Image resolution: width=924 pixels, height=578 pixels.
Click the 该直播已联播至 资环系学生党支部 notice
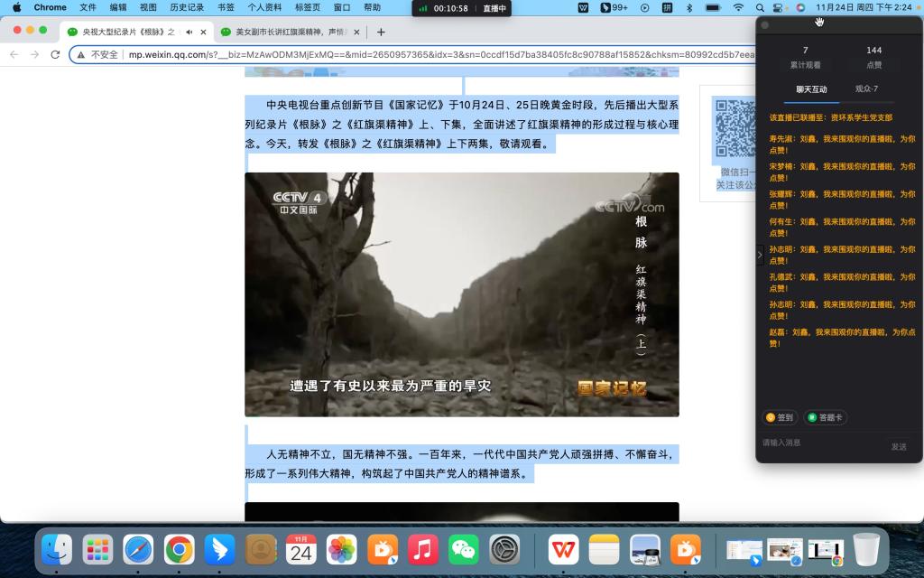tap(830, 117)
